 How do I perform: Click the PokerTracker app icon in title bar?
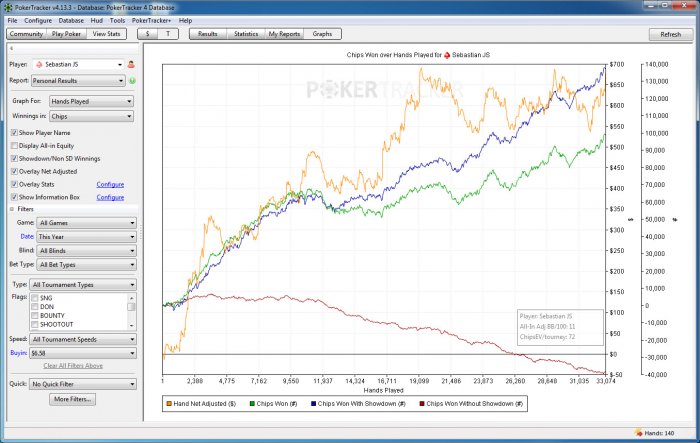click(x=8, y=8)
